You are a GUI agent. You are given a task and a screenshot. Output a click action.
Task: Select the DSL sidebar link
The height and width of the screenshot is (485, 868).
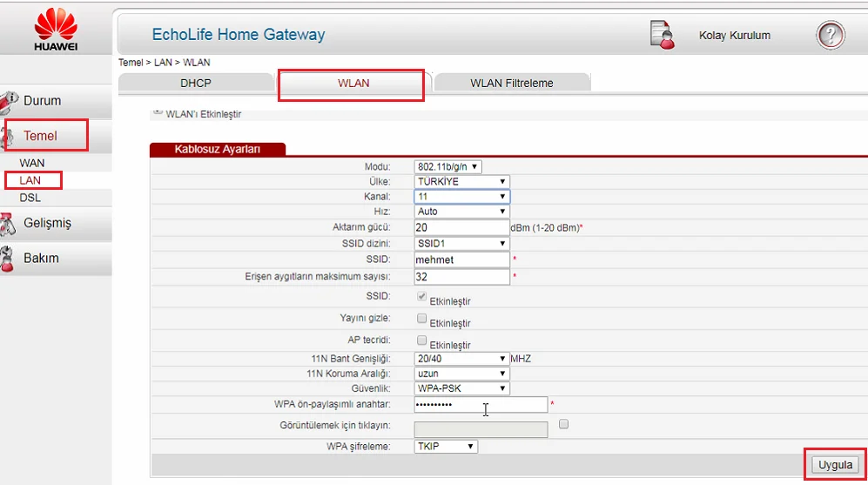tap(30, 198)
